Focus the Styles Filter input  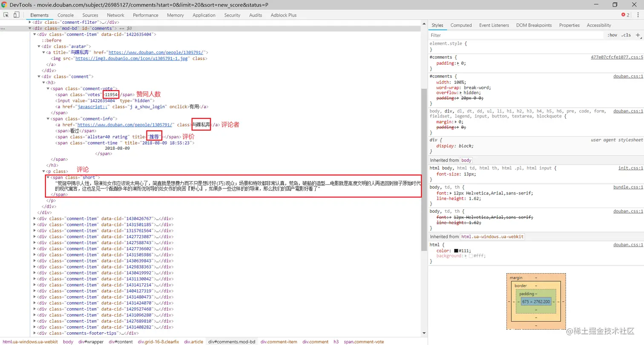click(515, 35)
